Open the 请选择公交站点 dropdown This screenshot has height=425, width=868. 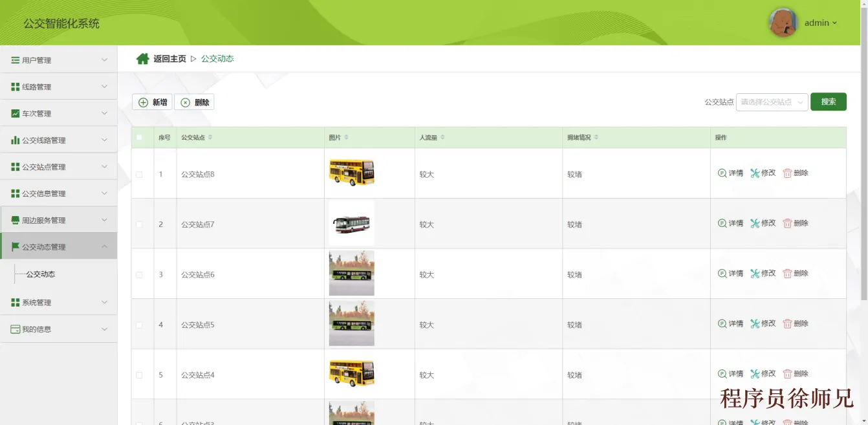[x=772, y=102]
